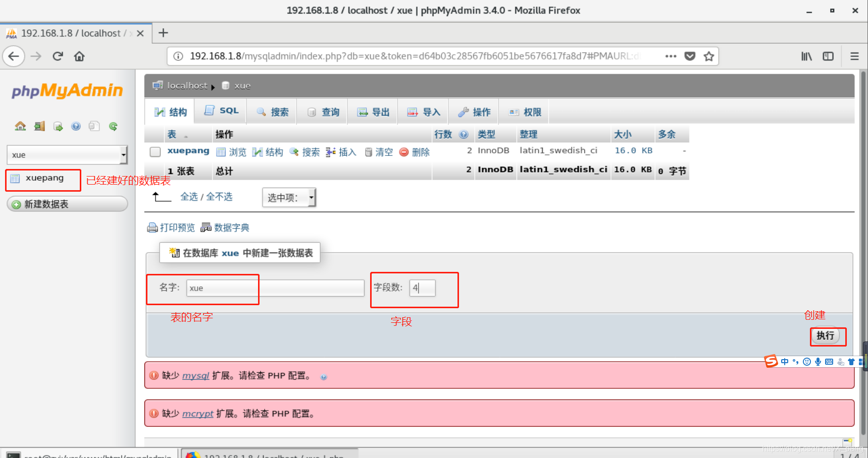Click 新建数据表 create table button
Image resolution: width=868 pixels, height=458 pixels.
67,204
